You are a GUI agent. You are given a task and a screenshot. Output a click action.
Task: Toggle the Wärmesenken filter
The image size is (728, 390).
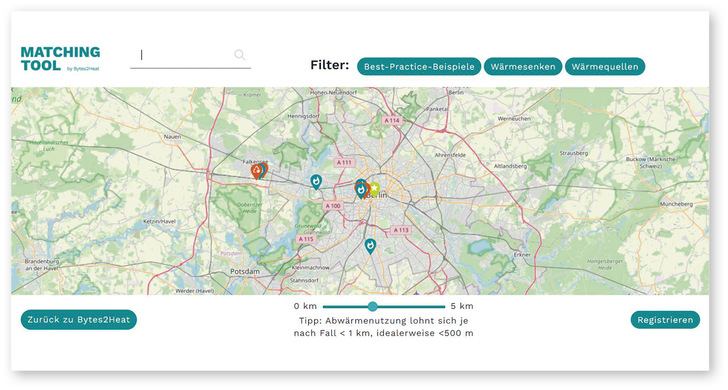[523, 66]
